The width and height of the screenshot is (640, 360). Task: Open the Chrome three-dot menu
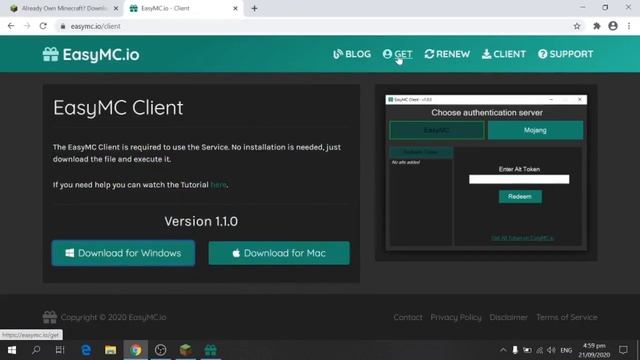pos(629,26)
